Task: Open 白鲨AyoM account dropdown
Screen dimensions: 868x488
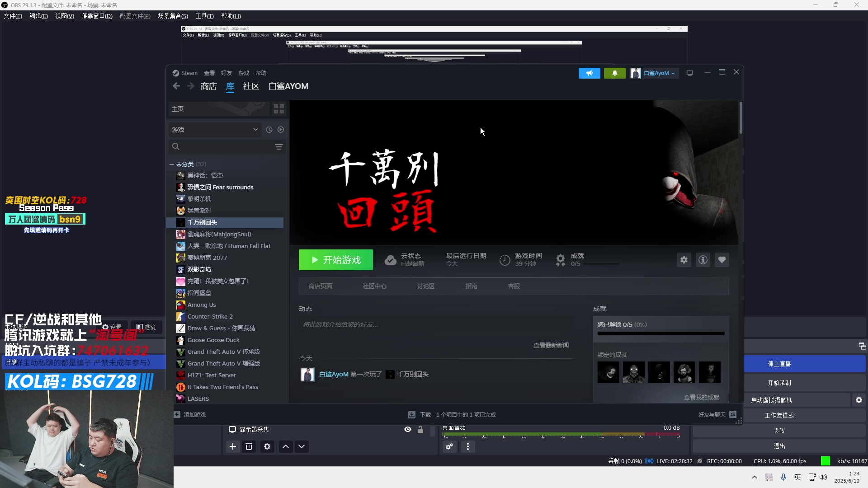Action: coord(655,73)
